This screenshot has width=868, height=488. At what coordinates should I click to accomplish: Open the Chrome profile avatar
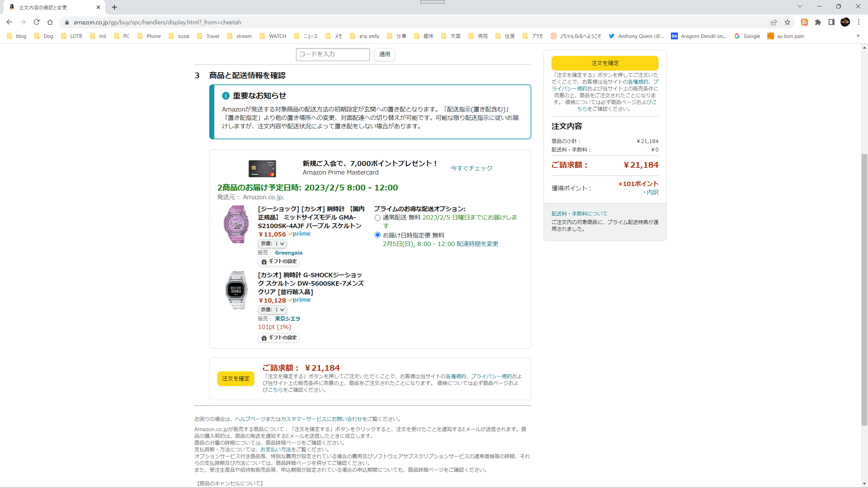point(845,22)
